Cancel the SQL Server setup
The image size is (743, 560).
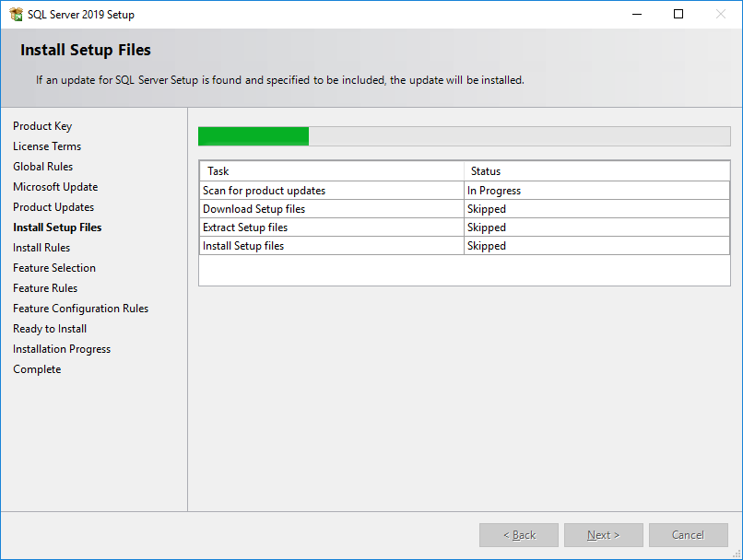point(688,535)
